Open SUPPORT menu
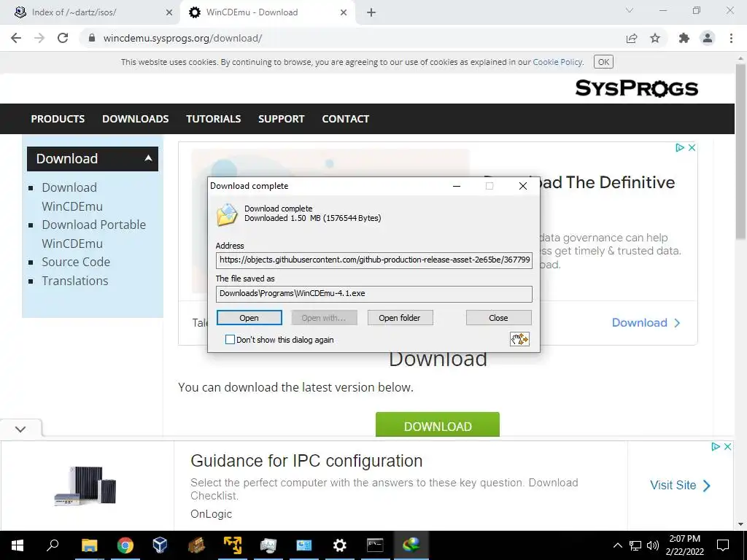Screen dimensions: 747x560 tap(281, 119)
